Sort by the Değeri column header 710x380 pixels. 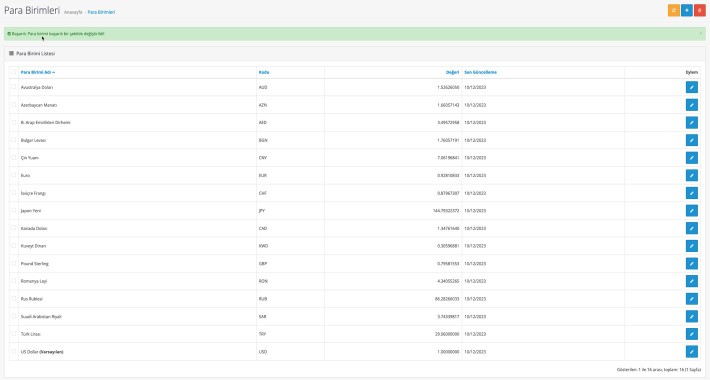[x=452, y=72]
